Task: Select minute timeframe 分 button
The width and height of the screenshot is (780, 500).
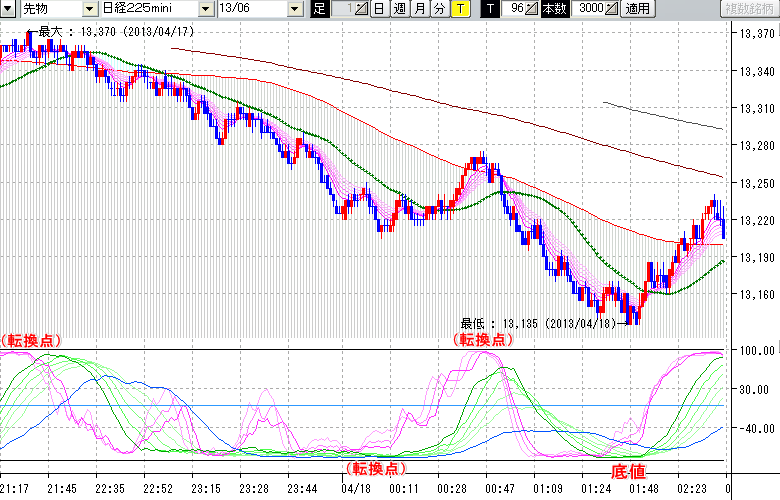Action: point(439,9)
